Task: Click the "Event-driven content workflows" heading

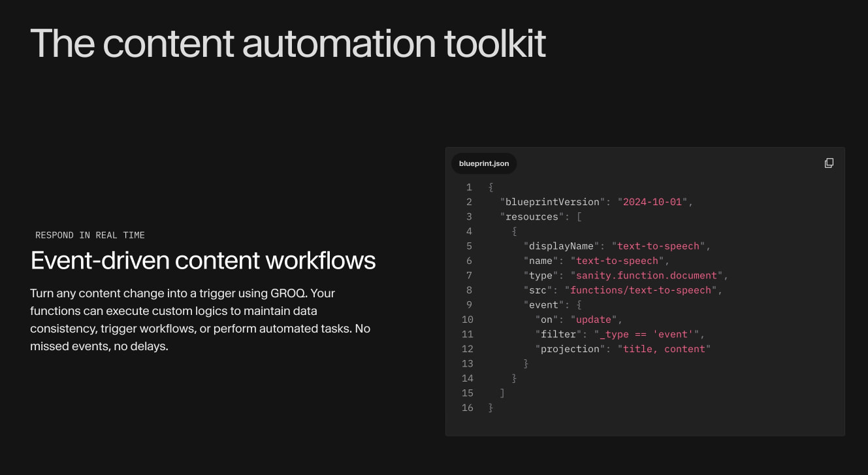Action: point(203,260)
